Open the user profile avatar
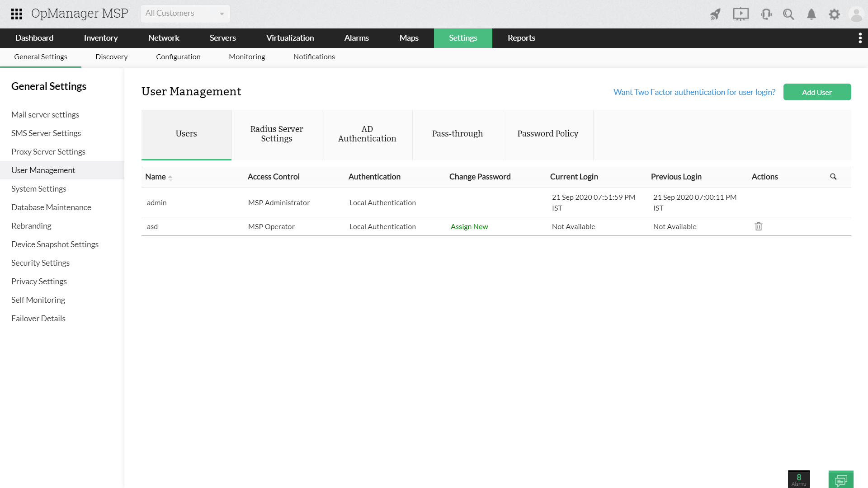This screenshot has height=488, width=868. (x=856, y=14)
